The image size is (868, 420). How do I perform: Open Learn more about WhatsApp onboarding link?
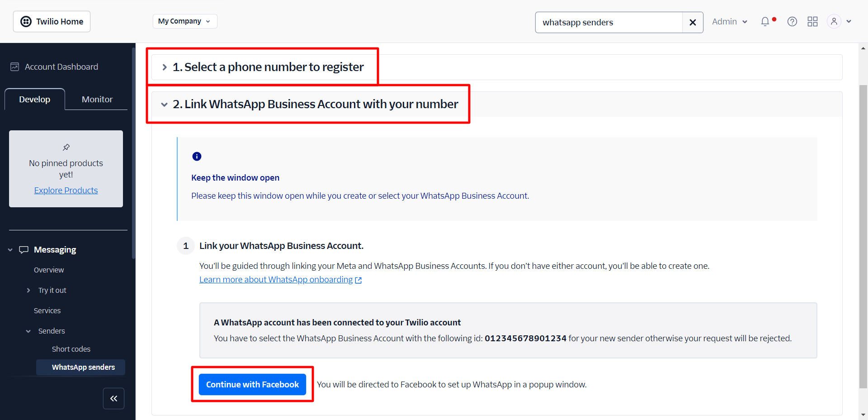click(276, 280)
